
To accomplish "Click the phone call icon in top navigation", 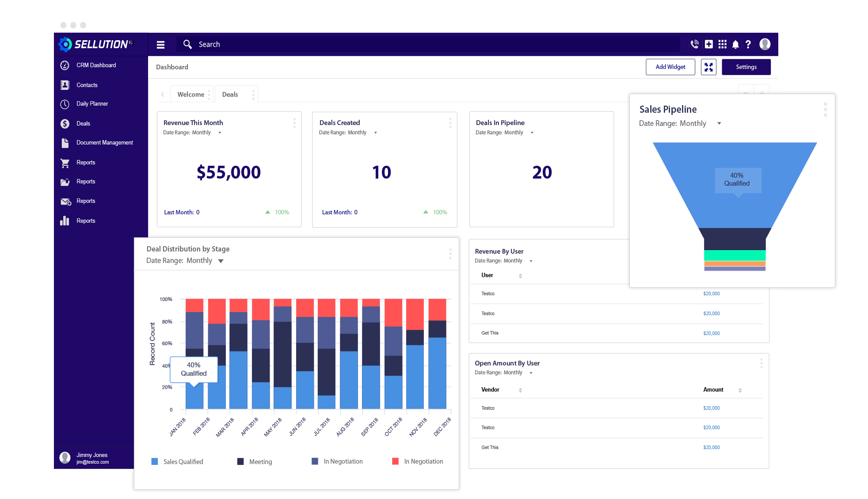I will [693, 44].
